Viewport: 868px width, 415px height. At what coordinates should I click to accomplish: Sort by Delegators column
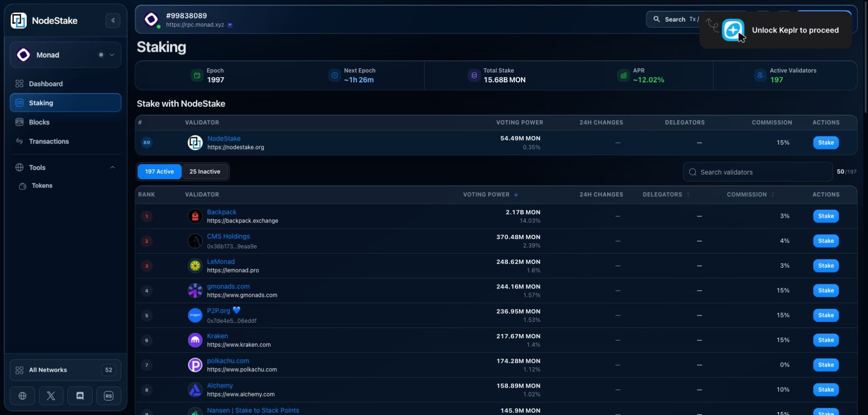[667, 194]
